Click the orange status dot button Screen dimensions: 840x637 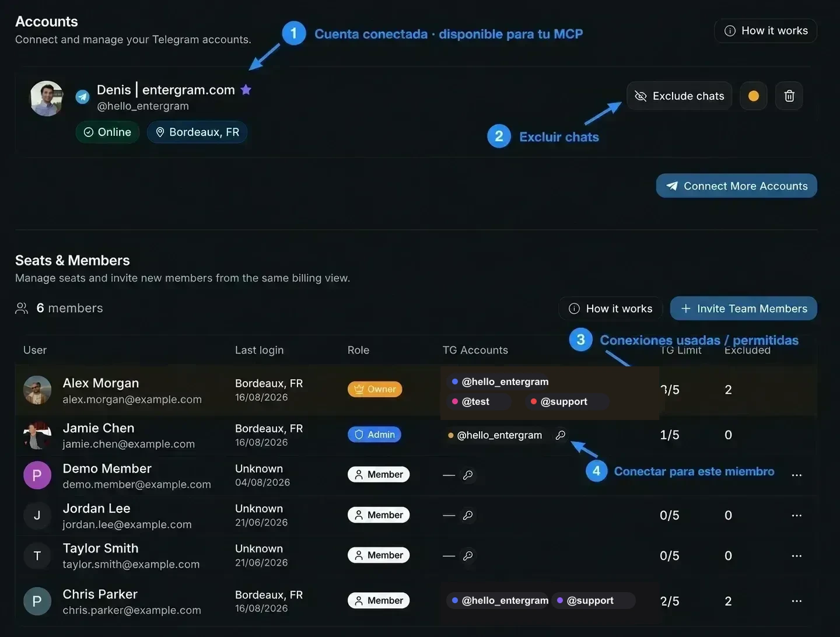click(754, 96)
